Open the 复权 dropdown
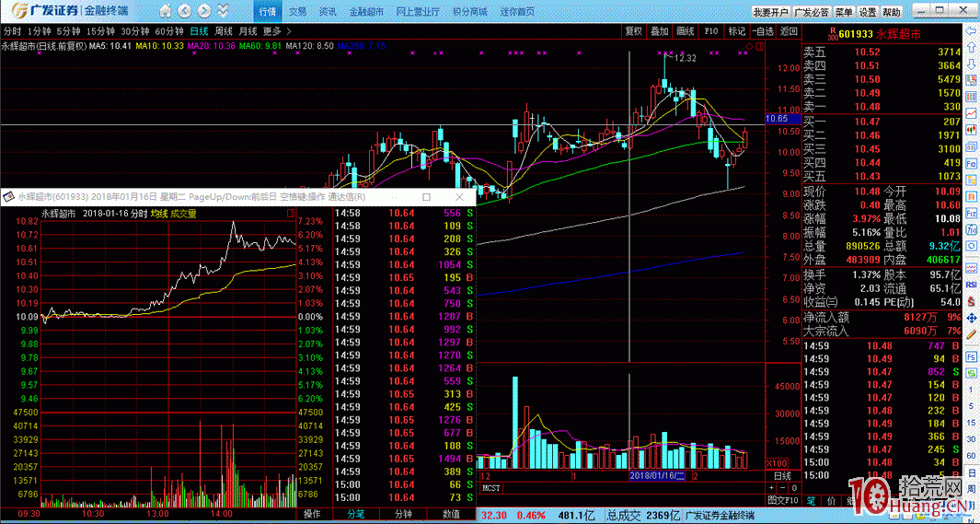Image resolution: width=980 pixels, height=524 pixels. [634, 30]
